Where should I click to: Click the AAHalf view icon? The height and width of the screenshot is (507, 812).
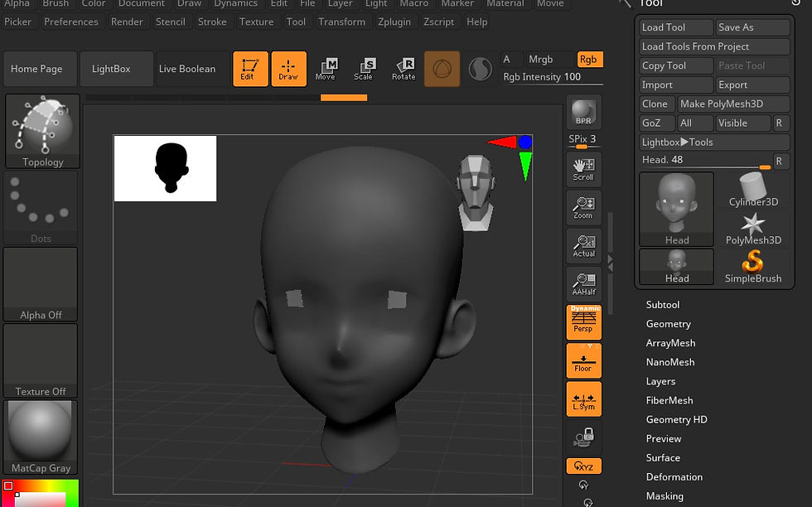(x=583, y=284)
